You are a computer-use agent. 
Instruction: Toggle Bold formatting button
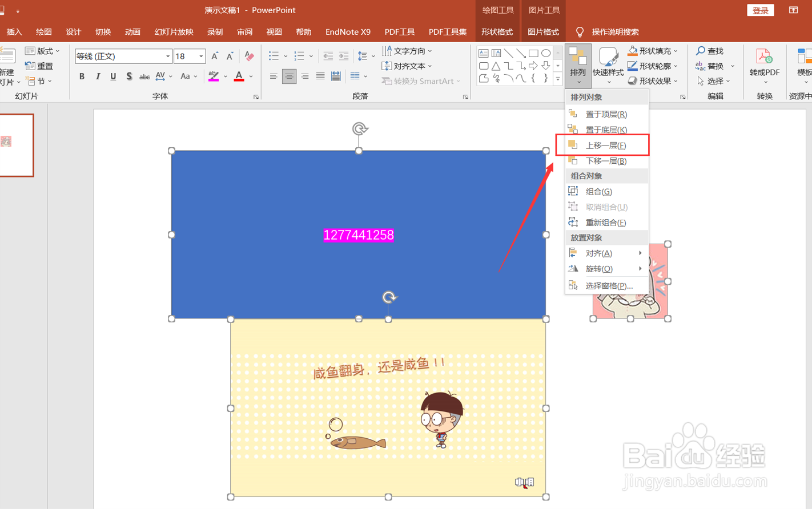point(82,76)
